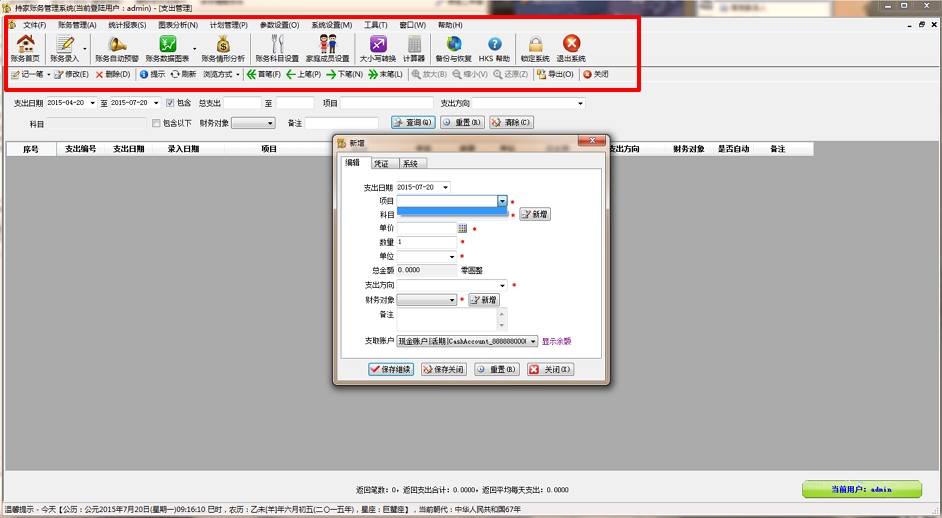Go to 上笔(P) previous record
The height and width of the screenshot is (518, 942).
(303, 75)
